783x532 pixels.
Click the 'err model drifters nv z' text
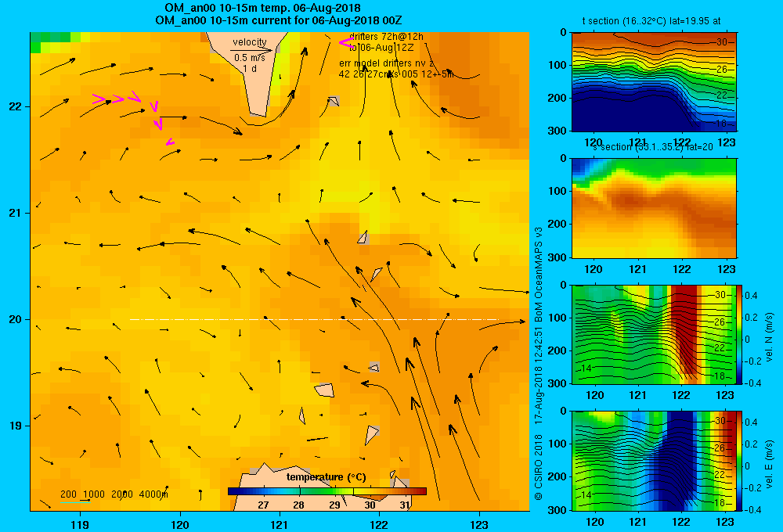[x=387, y=63]
